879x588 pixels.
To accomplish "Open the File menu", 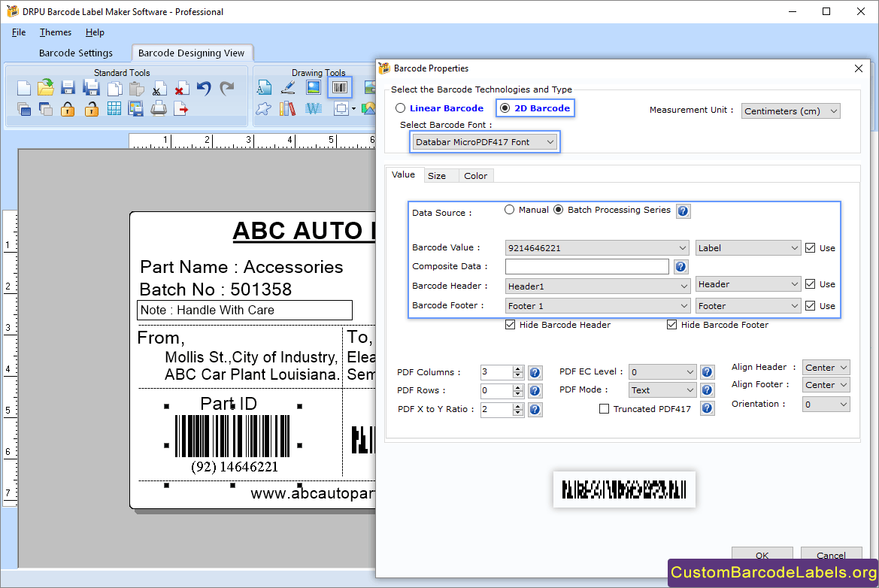I will click(x=19, y=32).
